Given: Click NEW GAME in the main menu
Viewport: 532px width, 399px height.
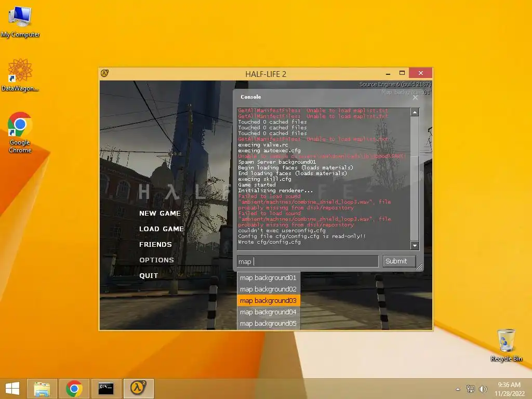Looking at the screenshot, I should 160,214.
